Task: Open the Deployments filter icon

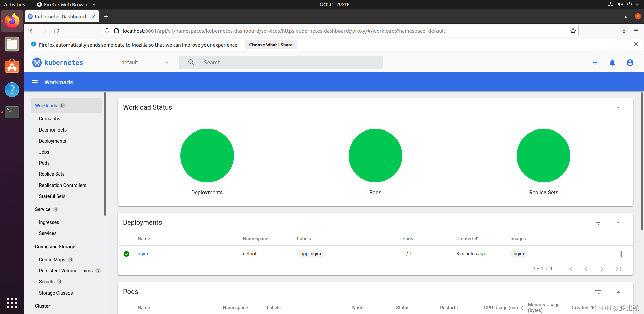Action: (598, 223)
